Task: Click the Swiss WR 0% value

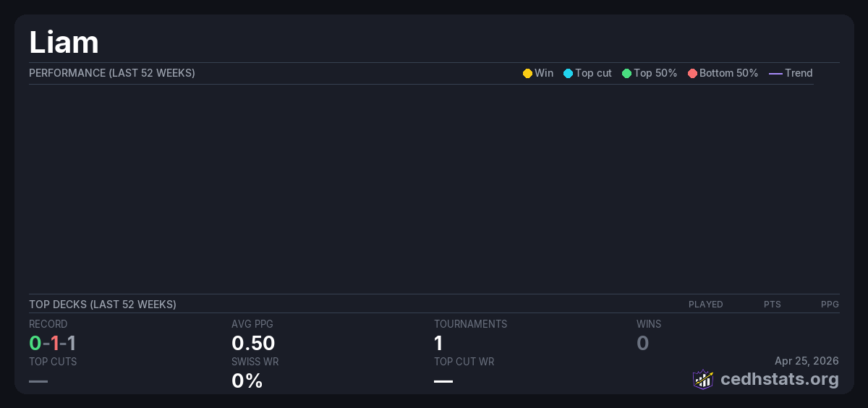Action: point(247,381)
